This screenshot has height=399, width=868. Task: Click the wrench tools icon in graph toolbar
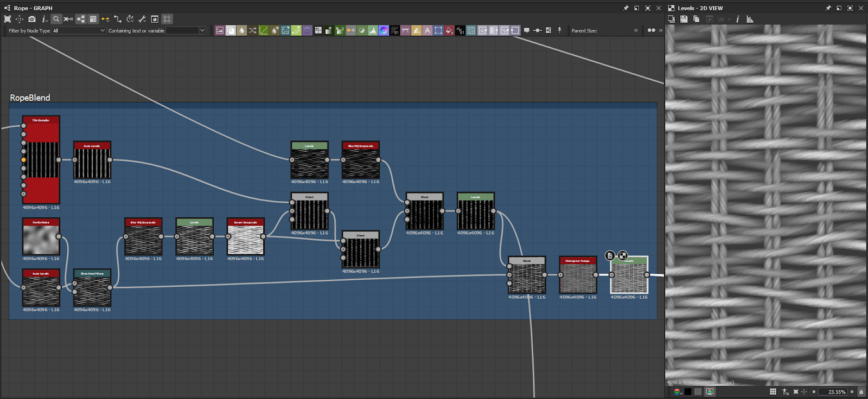pyautogui.click(x=142, y=19)
